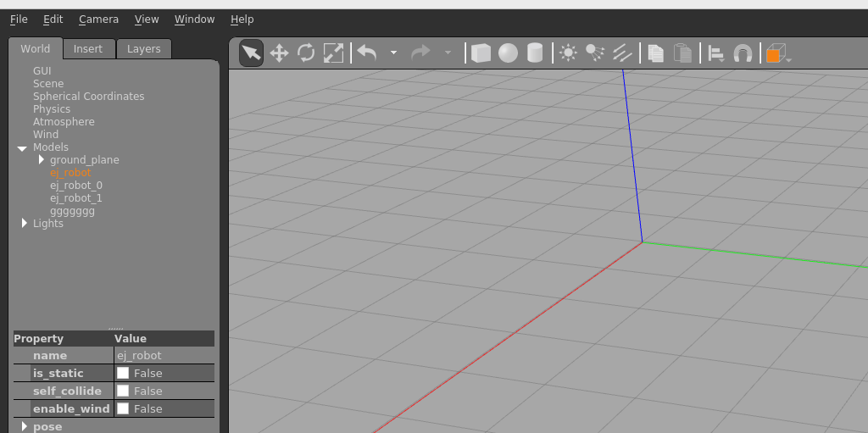868x433 pixels.
Task: Collapse the Models tree node
Action: [x=22, y=147]
